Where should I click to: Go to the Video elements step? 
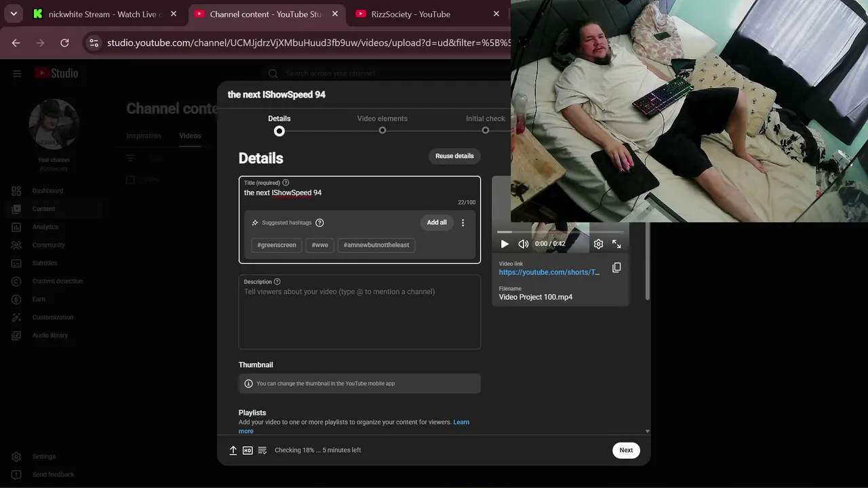pos(382,123)
